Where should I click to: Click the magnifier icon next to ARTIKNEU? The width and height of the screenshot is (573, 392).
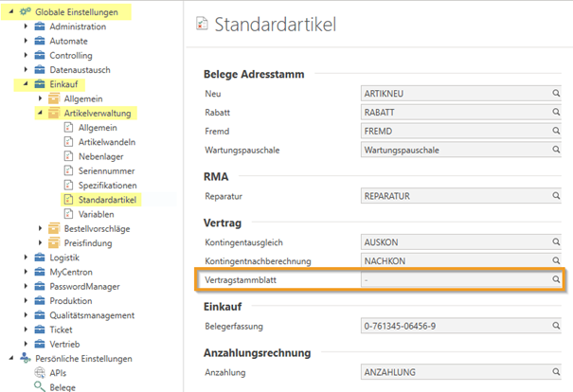coord(557,94)
